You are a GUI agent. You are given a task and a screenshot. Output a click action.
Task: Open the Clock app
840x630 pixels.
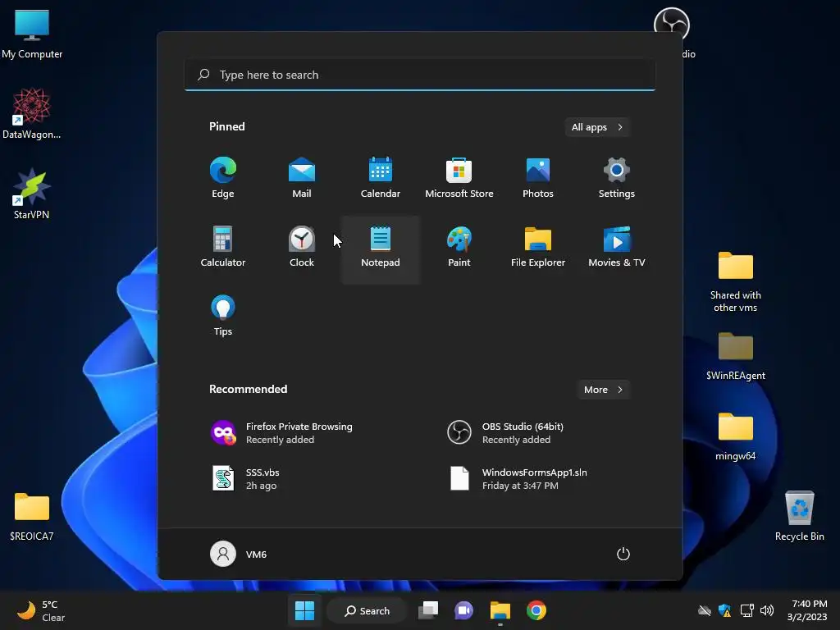click(x=302, y=247)
